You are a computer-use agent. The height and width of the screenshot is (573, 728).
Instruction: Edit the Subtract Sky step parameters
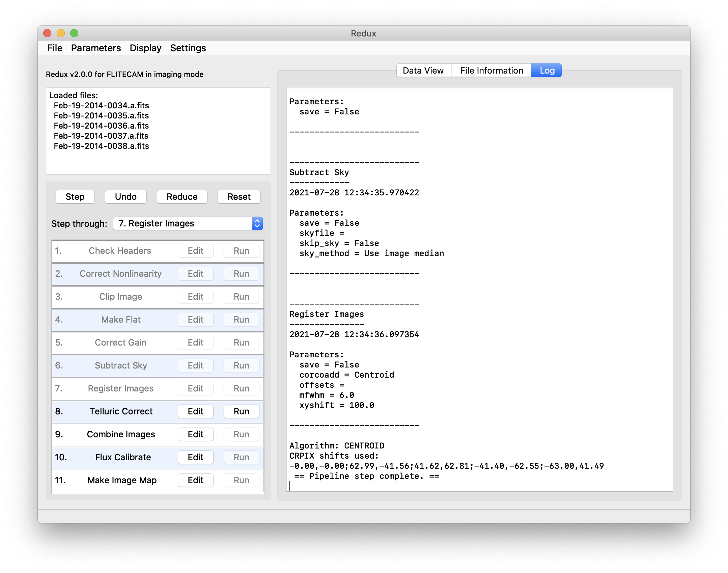195,365
